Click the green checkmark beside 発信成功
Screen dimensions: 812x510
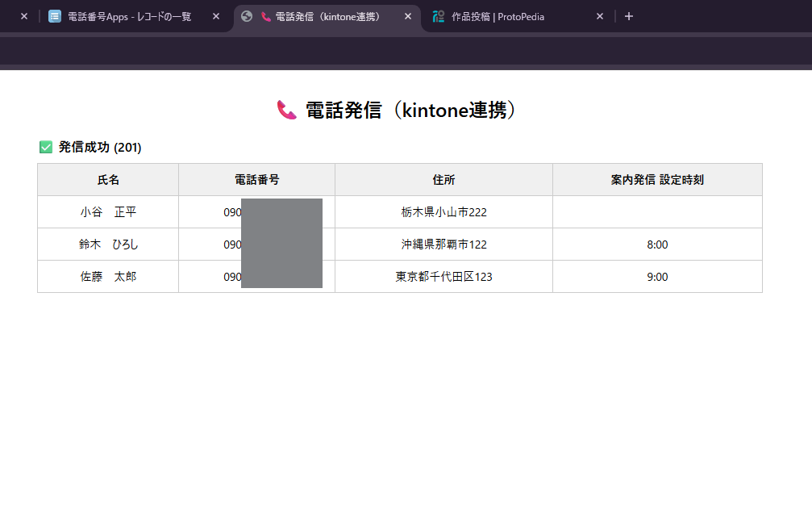[x=46, y=147]
